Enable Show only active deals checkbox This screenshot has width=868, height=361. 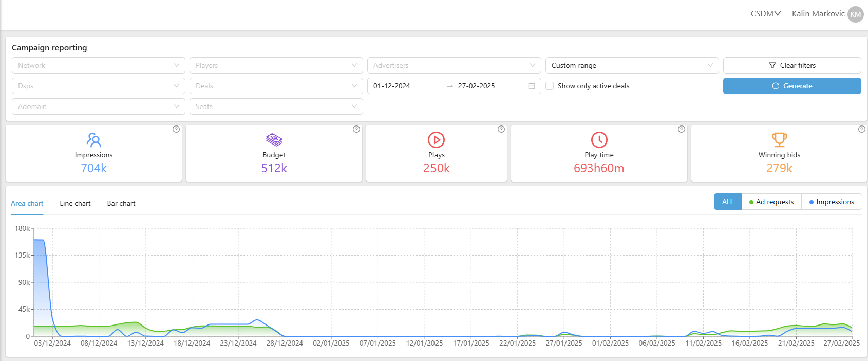tap(550, 86)
